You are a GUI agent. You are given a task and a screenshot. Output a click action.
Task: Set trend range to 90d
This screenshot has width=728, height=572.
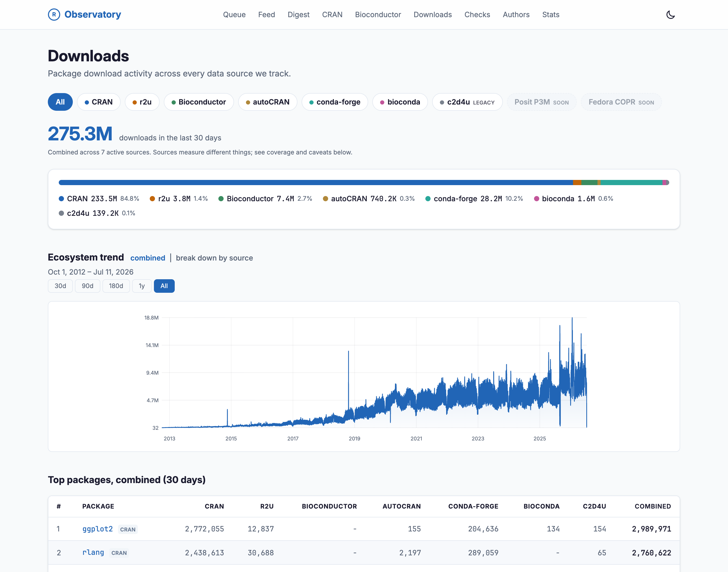(x=87, y=286)
